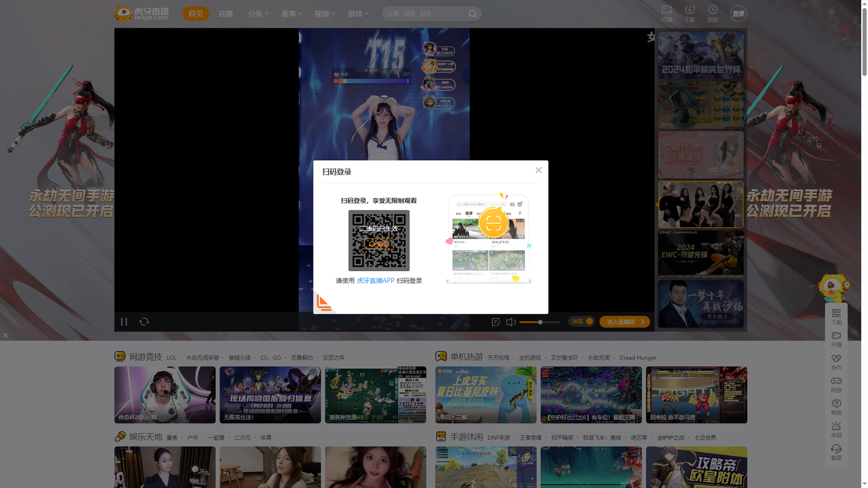Open the Dread Hunger category link
This screenshot has height=488, width=868.
[x=638, y=358]
